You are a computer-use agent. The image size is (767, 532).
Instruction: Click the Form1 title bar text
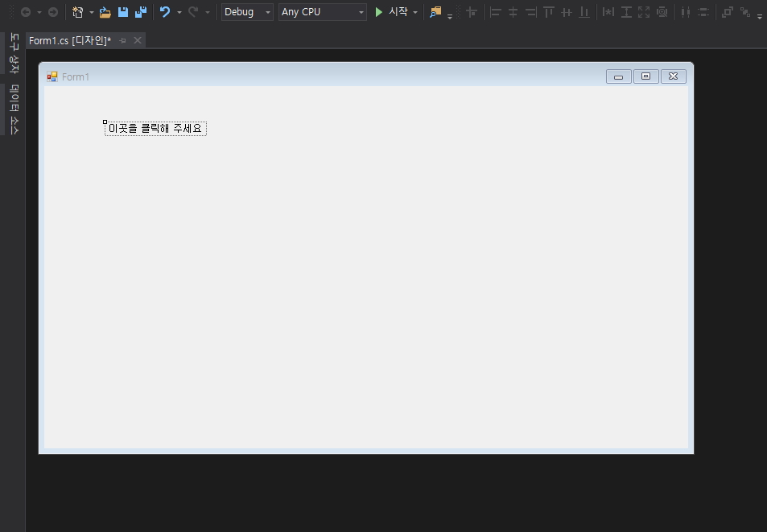[x=76, y=76]
